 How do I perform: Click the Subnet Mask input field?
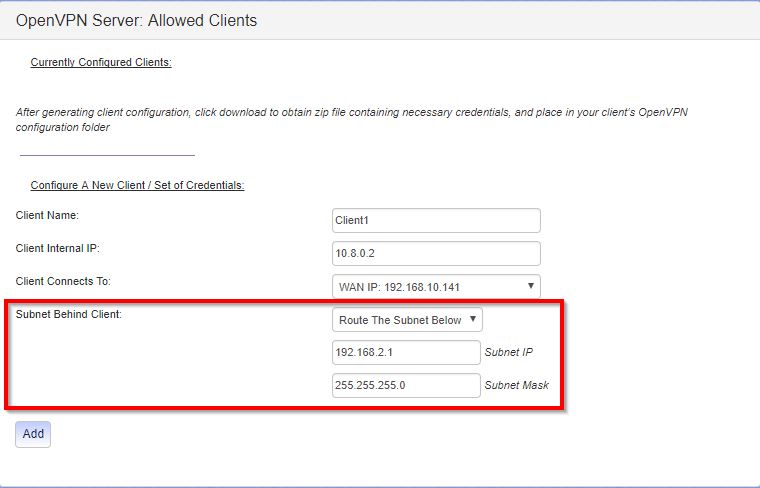click(406, 385)
